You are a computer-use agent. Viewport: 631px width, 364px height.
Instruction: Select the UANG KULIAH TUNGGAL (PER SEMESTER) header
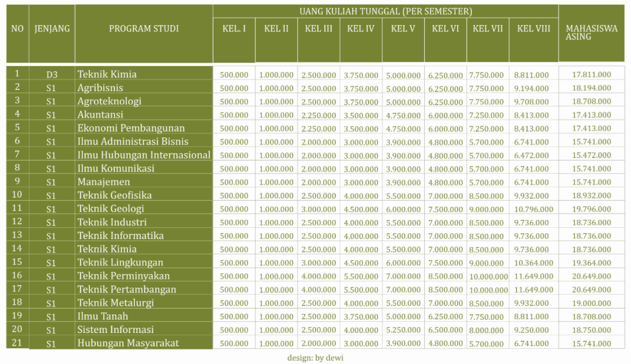[385, 11]
